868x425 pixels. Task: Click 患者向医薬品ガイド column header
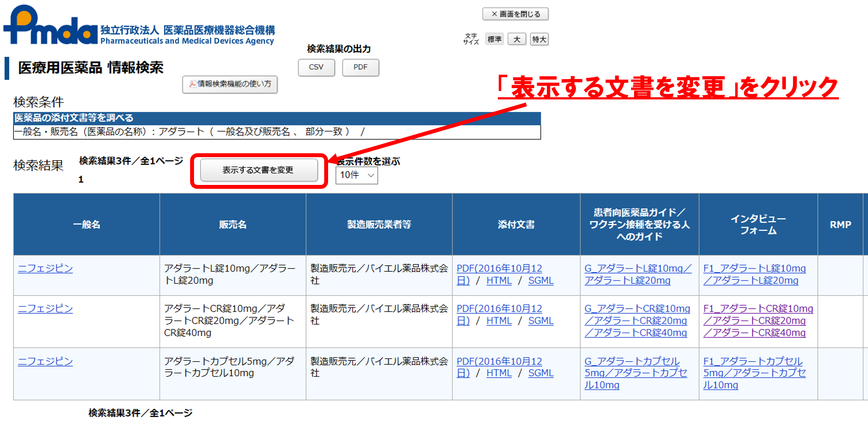640,224
